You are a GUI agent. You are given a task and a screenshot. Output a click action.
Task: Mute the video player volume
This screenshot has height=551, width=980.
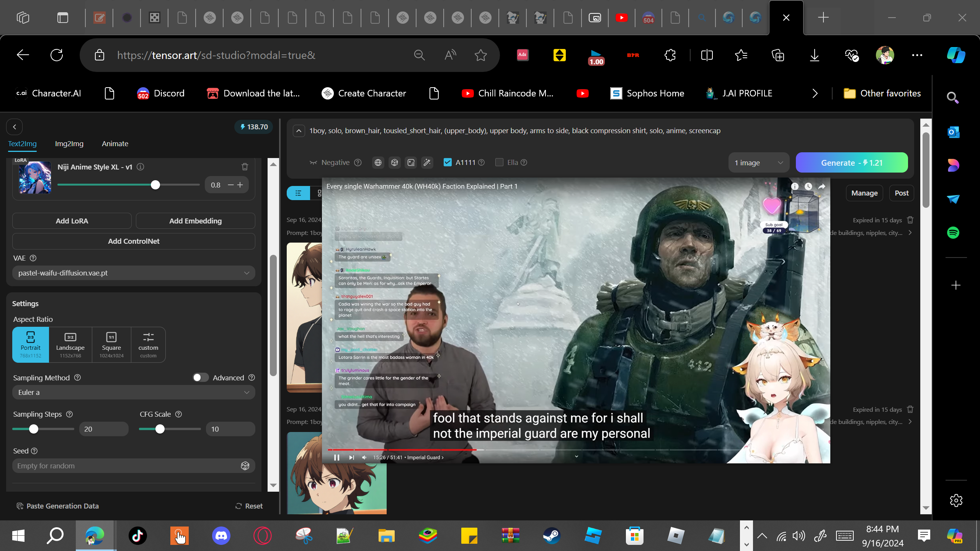[364, 457]
